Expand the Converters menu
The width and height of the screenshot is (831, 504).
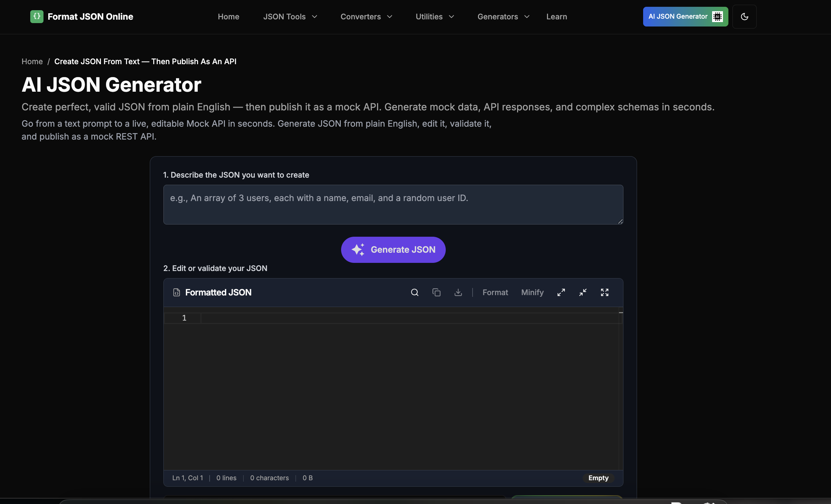(x=366, y=16)
